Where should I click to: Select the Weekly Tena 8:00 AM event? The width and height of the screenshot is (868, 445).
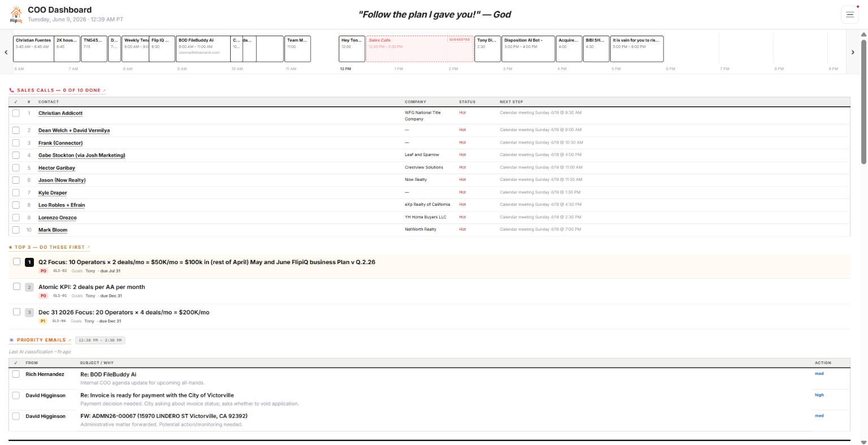(136, 49)
